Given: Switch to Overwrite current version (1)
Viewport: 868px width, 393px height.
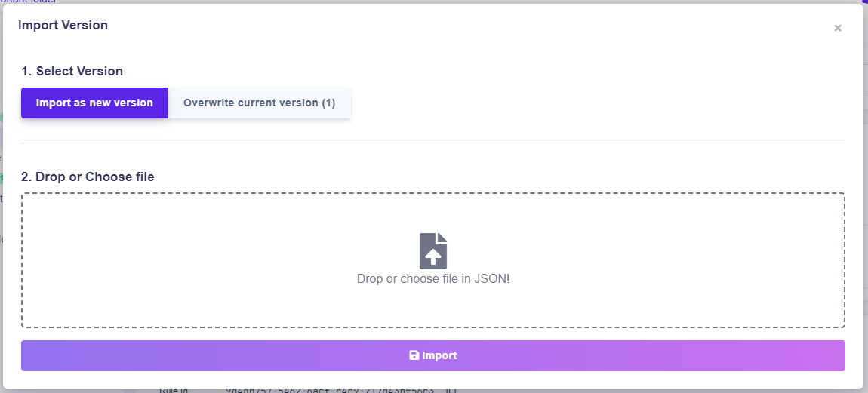Looking at the screenshot, I should click(x=259, y=103).
